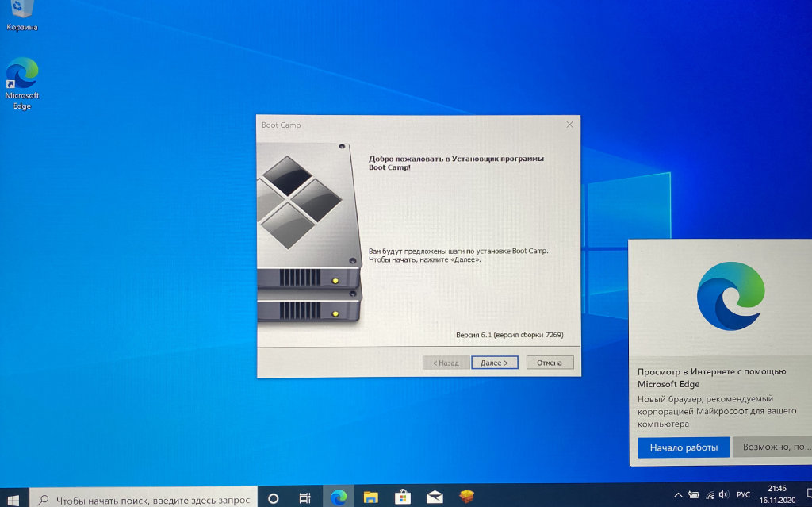Screen dimensions: 812x507
Task: Open Cortana from the taskbar circle icon
Action: 274,498
